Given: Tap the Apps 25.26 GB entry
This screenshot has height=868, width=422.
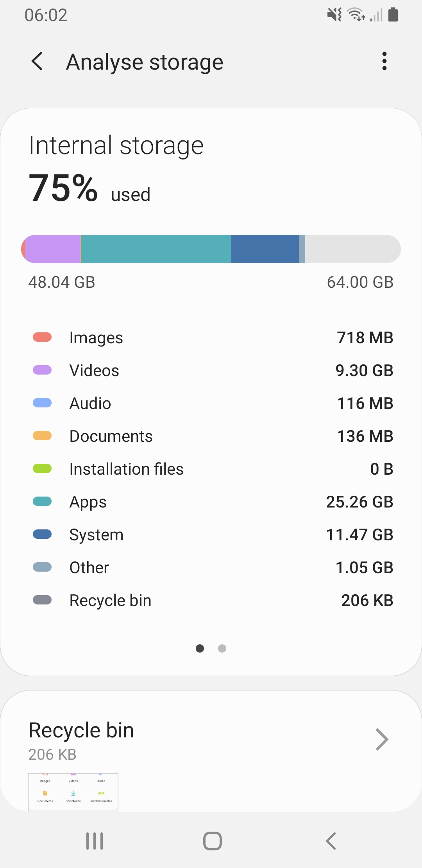Looking at the screenshot, I should pyautogui.click(x=211, y=502).
